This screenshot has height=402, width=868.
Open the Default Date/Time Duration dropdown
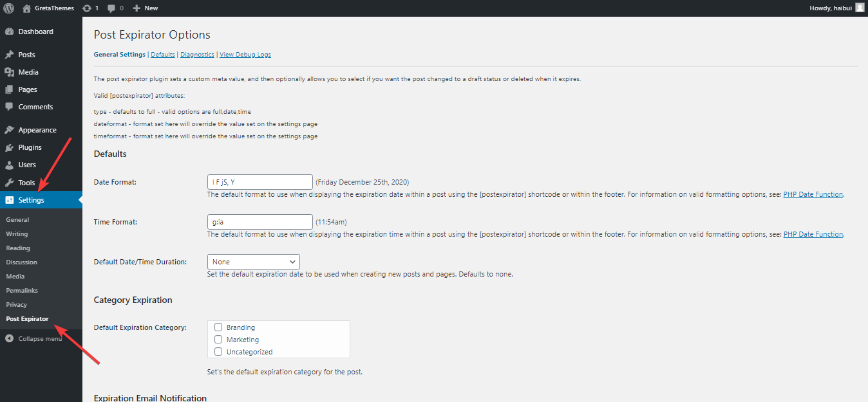(x=253, y=261)
